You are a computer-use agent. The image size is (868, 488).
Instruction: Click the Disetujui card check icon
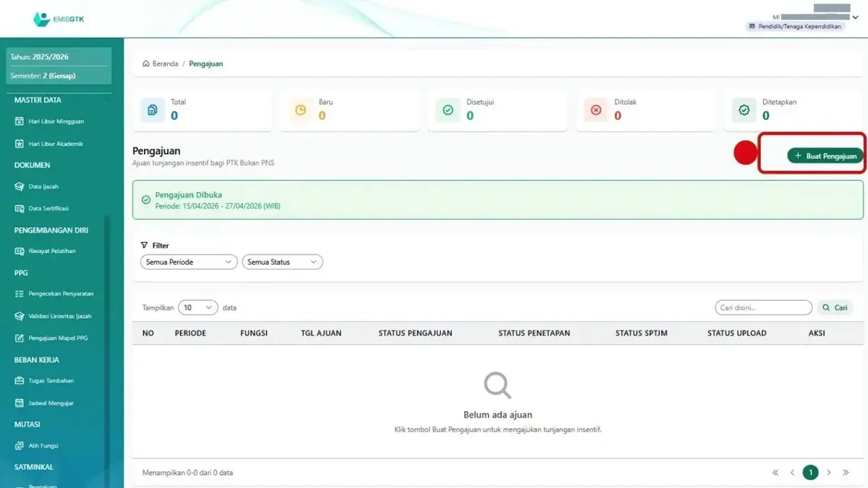448,110
